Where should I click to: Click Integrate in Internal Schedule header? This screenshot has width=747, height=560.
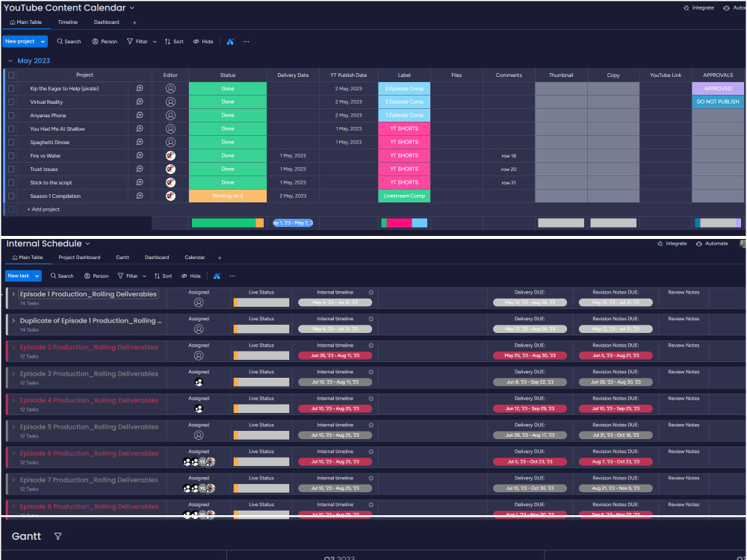[x=672, y=243]
